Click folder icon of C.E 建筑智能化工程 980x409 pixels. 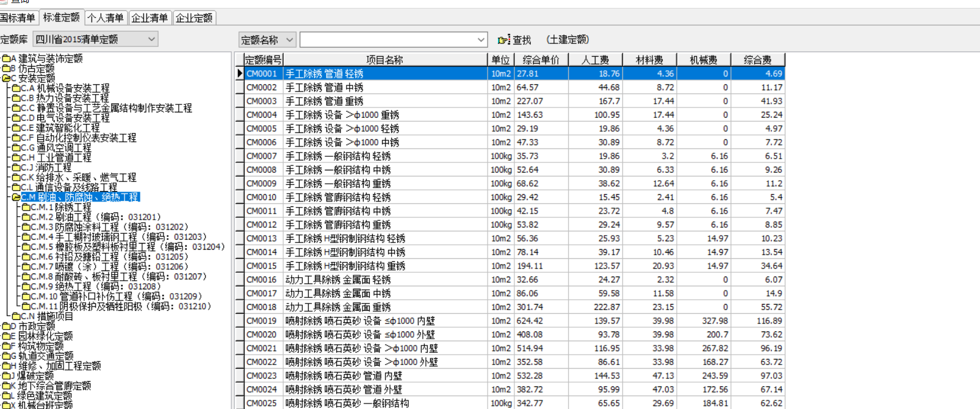pos(16,128)
